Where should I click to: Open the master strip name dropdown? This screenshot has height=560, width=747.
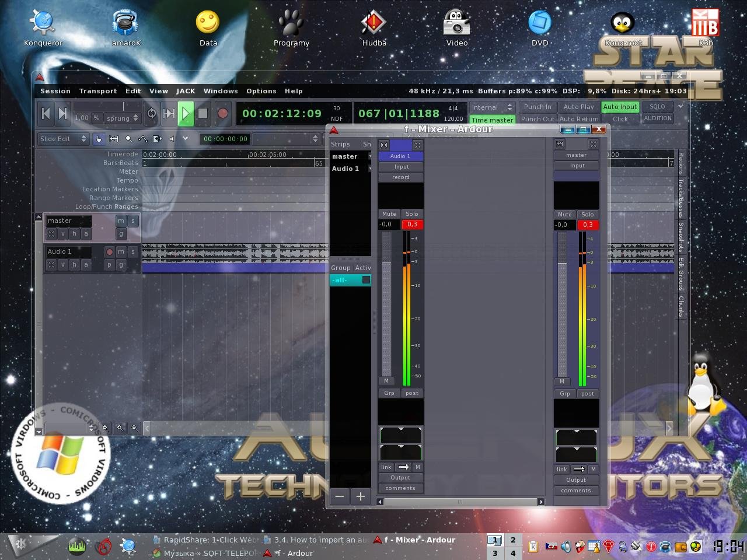pyautogui.click(x=577, y=155)
